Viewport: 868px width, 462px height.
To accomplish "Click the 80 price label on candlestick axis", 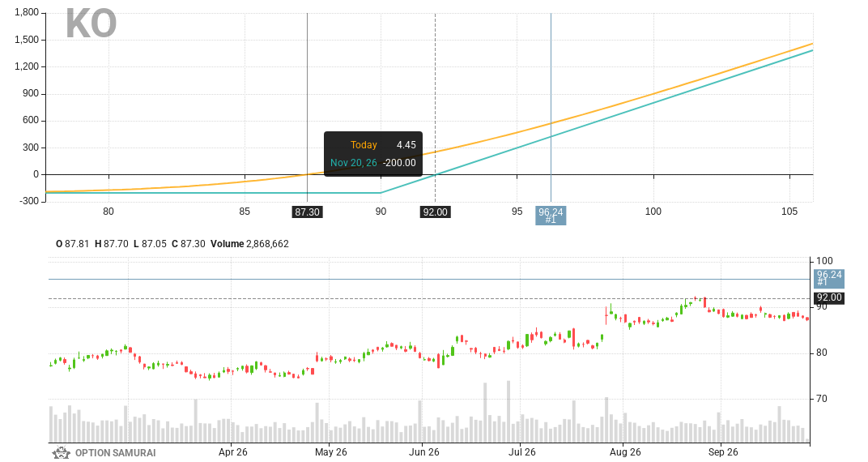I will coord(822,353).
